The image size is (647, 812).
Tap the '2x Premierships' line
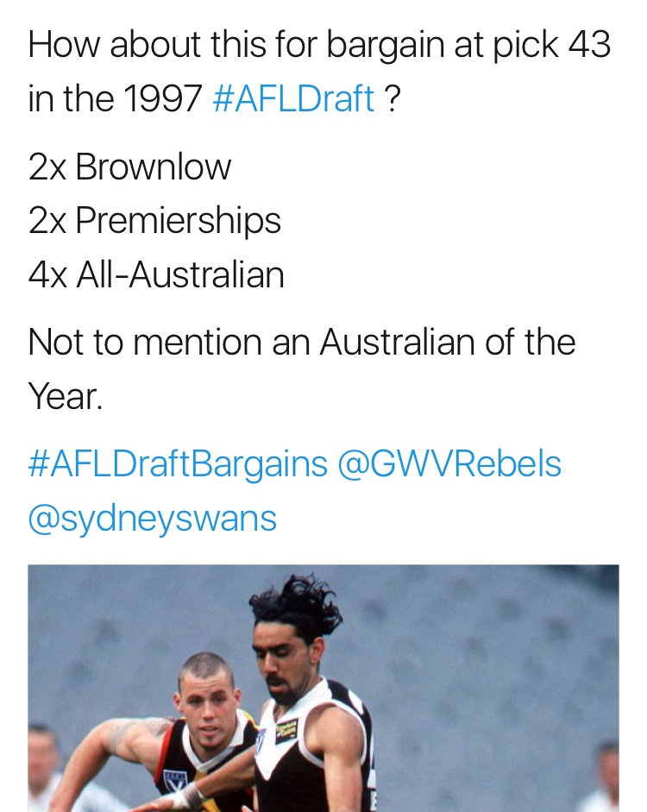point(154,221)
